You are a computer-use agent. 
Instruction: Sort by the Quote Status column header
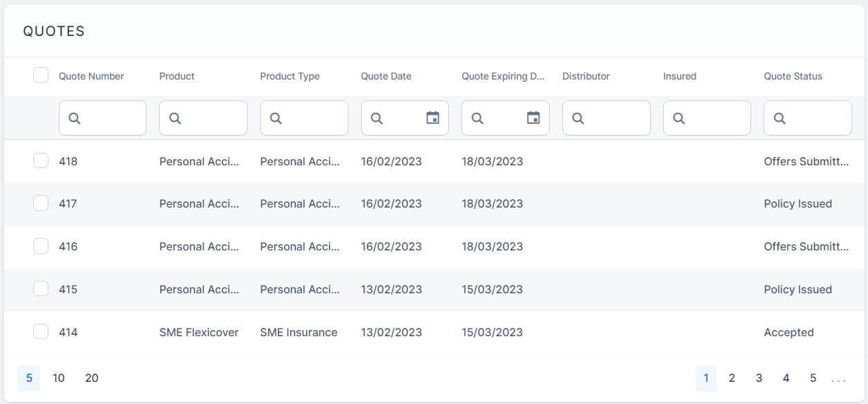coord(793,76)
